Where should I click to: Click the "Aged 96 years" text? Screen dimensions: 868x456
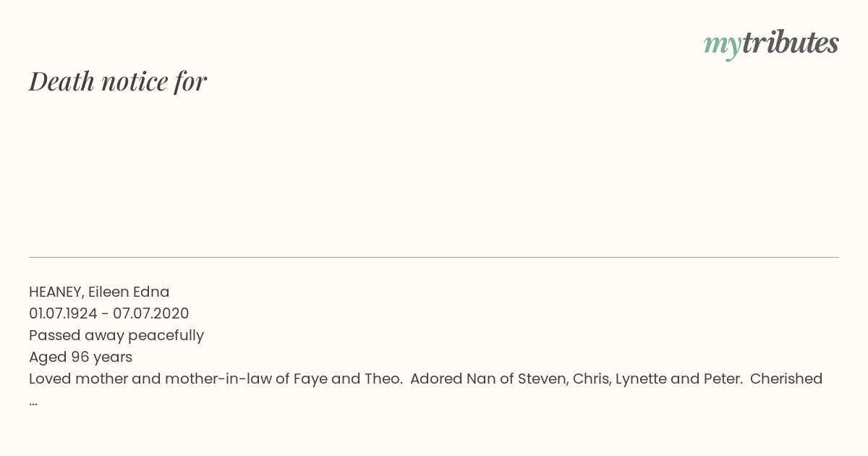tap(80, 357)
